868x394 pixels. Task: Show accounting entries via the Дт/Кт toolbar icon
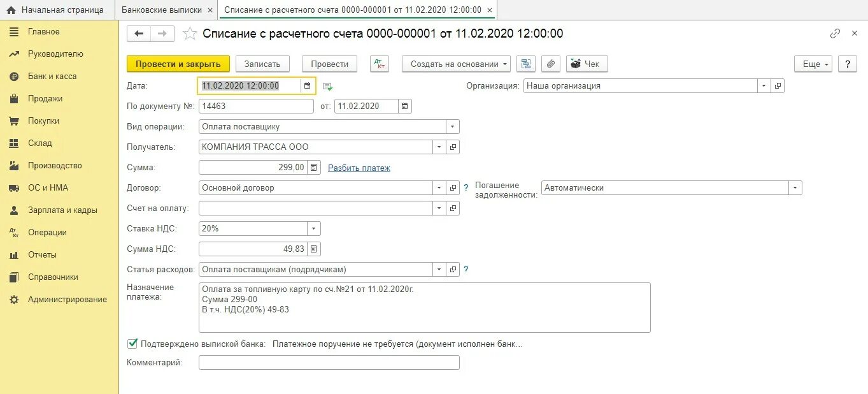coord(381,64)
